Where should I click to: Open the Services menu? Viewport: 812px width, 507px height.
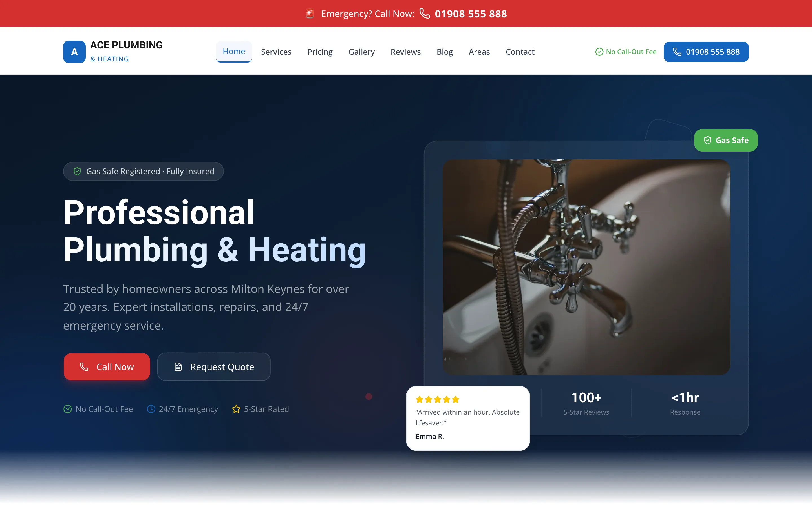[x=276, y=52]
